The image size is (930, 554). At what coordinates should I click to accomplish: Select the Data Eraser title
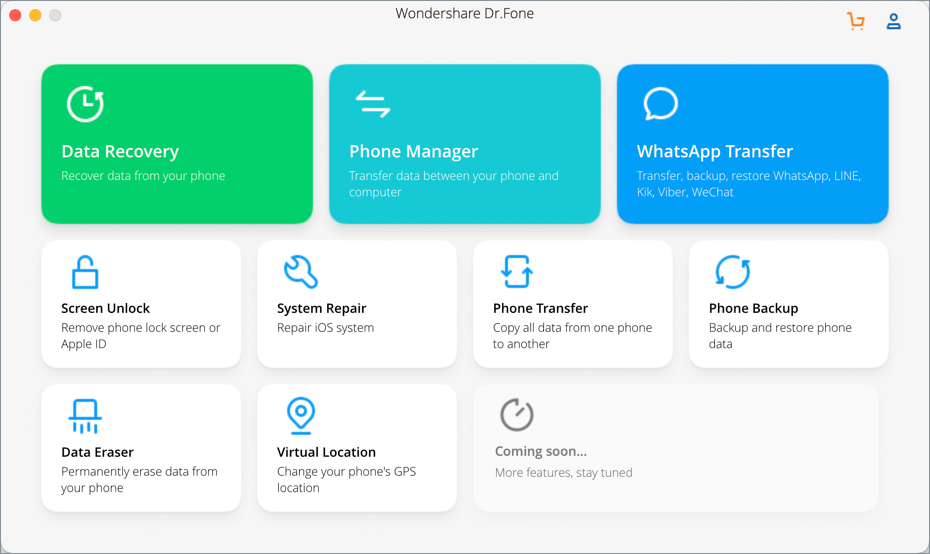click(x=97, y=453)
